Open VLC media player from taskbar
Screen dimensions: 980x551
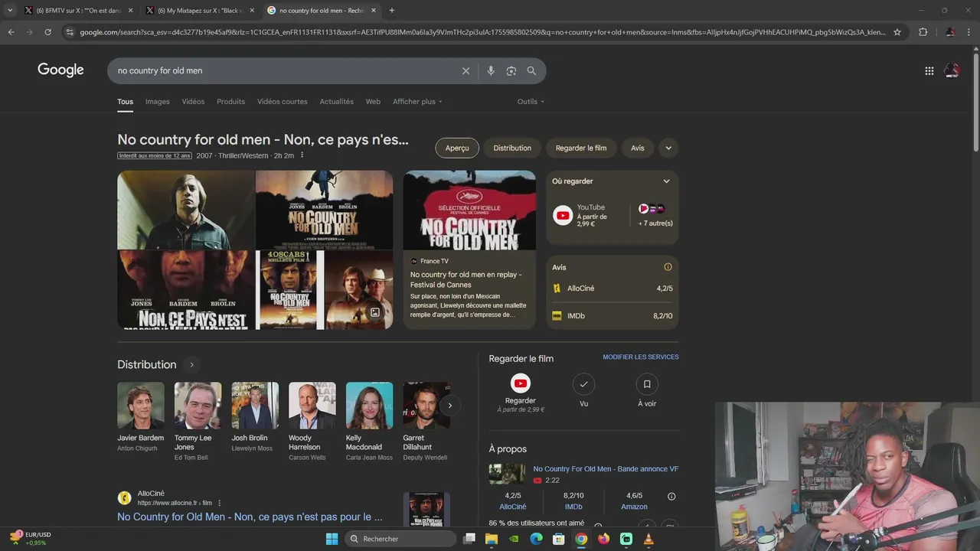pyautogui.click(x=648, y=539)
